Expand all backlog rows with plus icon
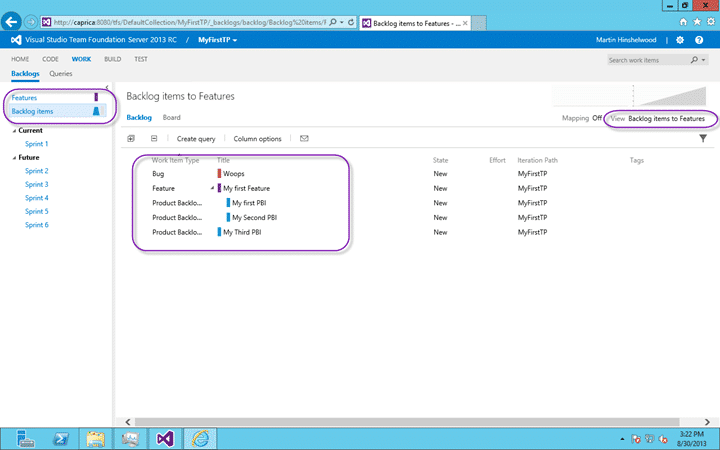Image resolution: width=720 pixels, height=450 pixels. (131, 138)
